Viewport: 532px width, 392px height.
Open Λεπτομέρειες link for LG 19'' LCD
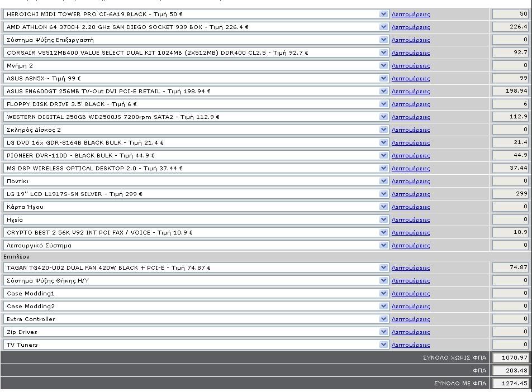pyautogui.click(x=411, y=194)
